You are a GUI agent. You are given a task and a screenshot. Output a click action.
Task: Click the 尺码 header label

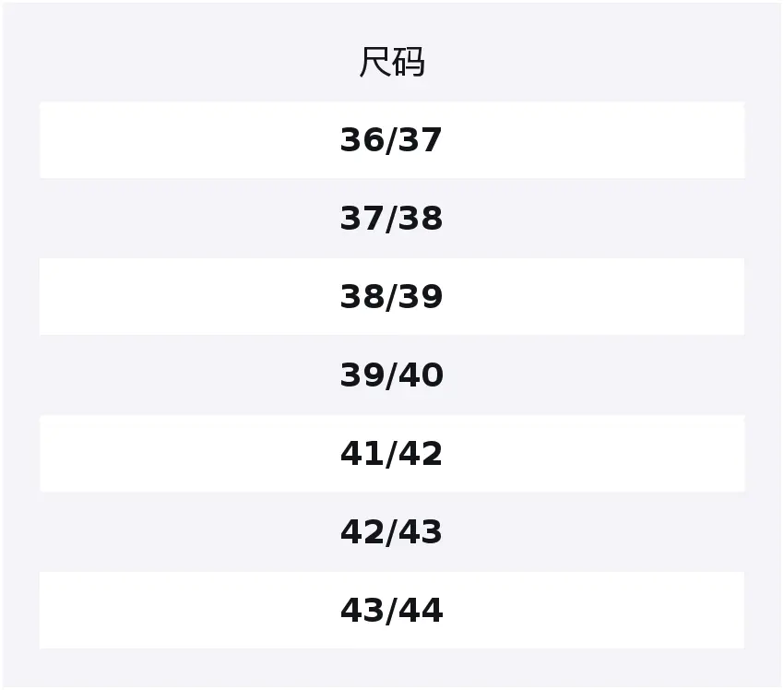391,63
